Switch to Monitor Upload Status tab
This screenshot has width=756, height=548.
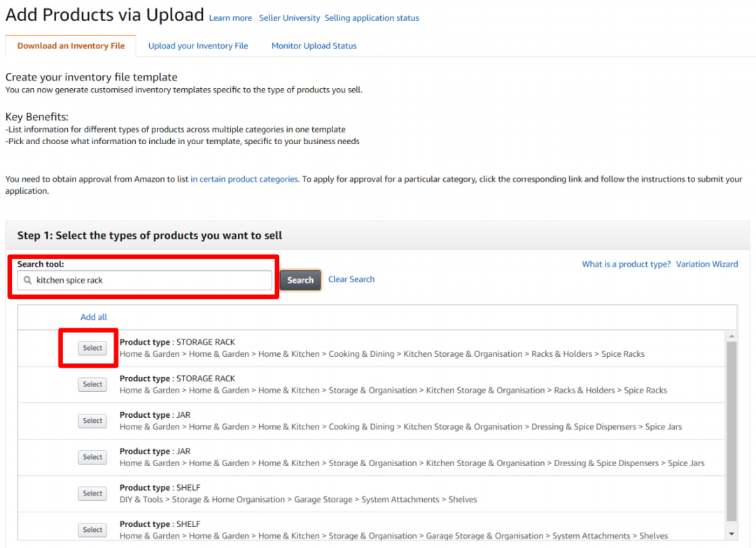click(x=314, y=46)
